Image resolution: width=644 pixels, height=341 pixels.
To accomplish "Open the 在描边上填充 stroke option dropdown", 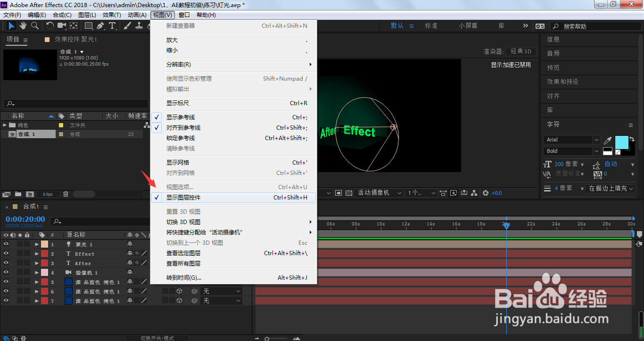I will 611,188.
